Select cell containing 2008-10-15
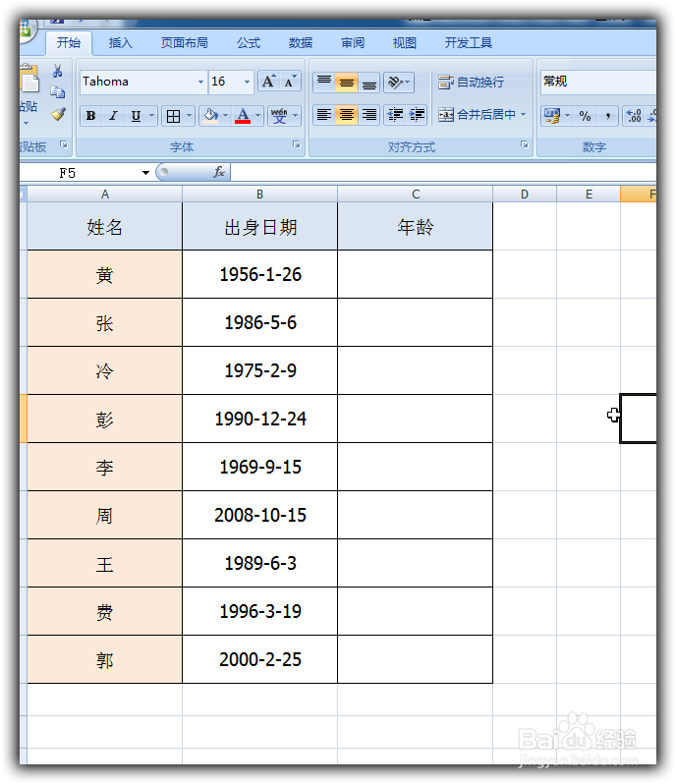676x784 pixels. coord(260,515)
